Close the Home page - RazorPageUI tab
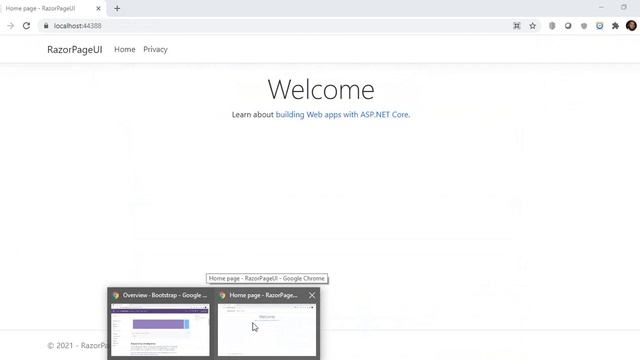 [x=98, y=8]
